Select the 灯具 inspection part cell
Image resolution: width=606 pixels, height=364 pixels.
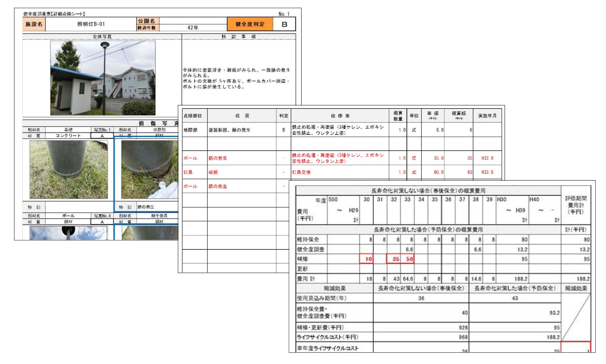click(195, 172)
